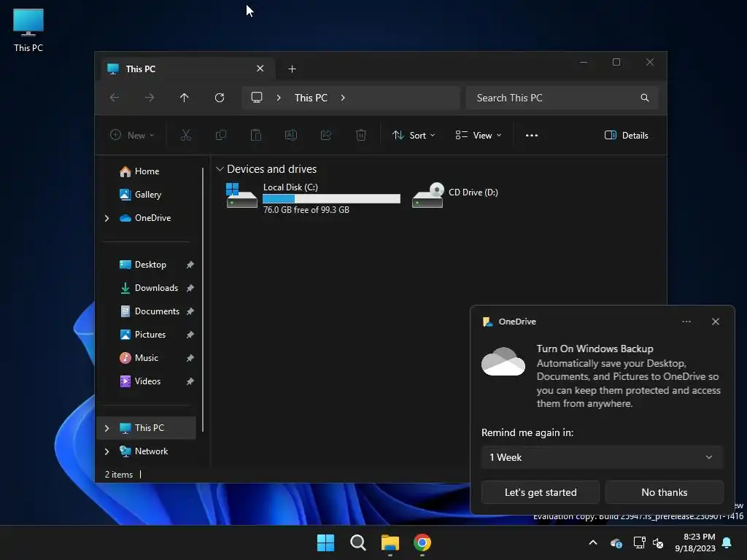Open the View dropdown
The image size is (747, 560).
[x=479, y=135]
